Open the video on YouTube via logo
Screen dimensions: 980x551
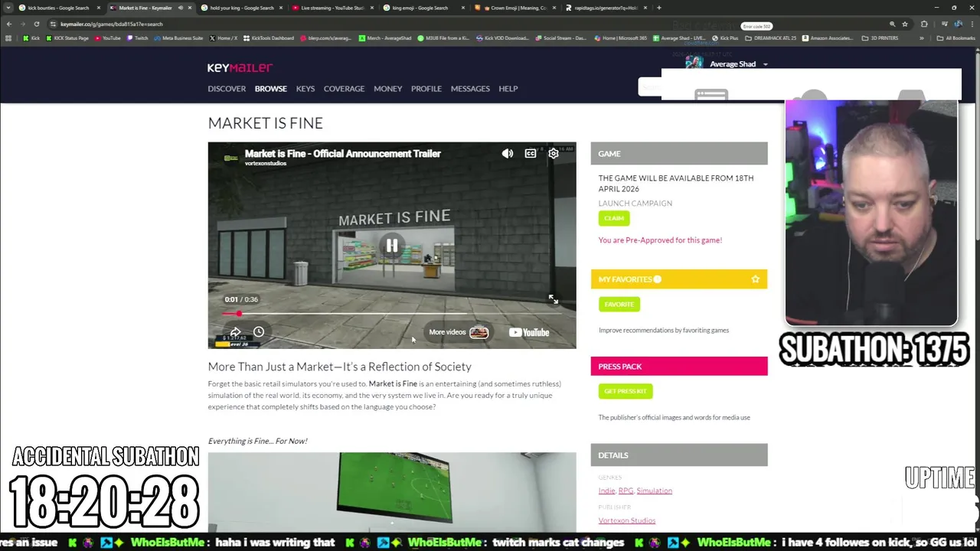(529, 332)
